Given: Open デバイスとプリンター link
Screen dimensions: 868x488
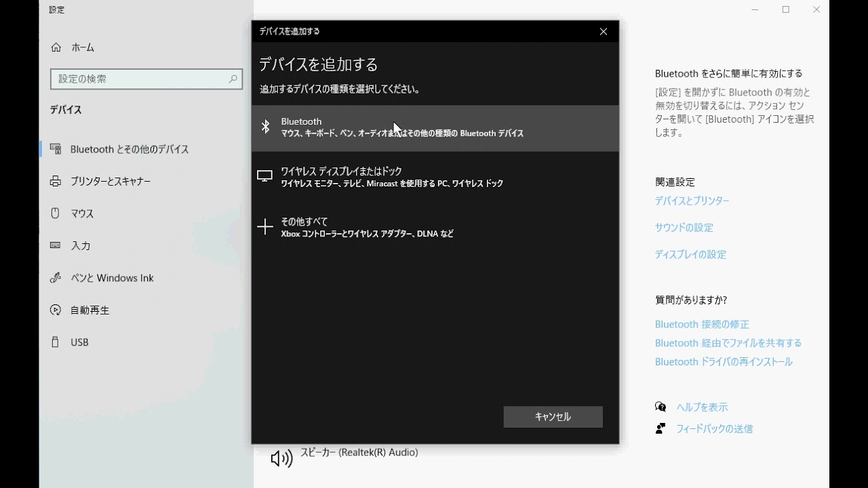Looking at the screenshot, I should 692,201.
